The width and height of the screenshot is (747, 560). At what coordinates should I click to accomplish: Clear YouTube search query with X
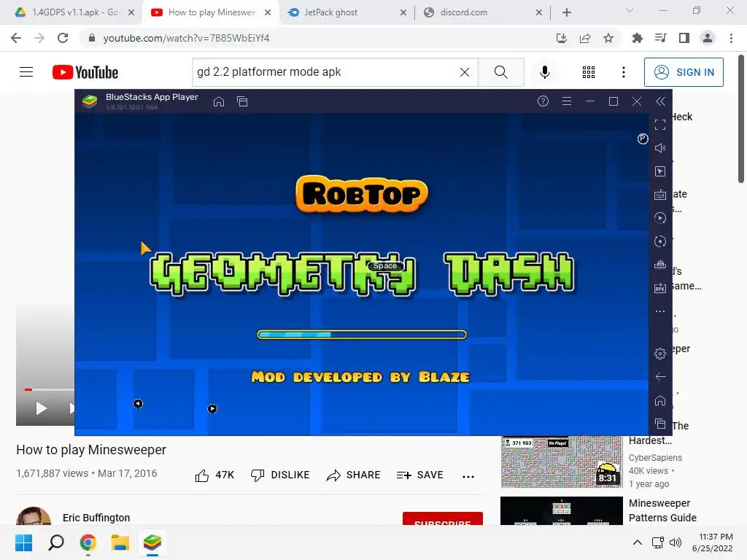[465, 72]
